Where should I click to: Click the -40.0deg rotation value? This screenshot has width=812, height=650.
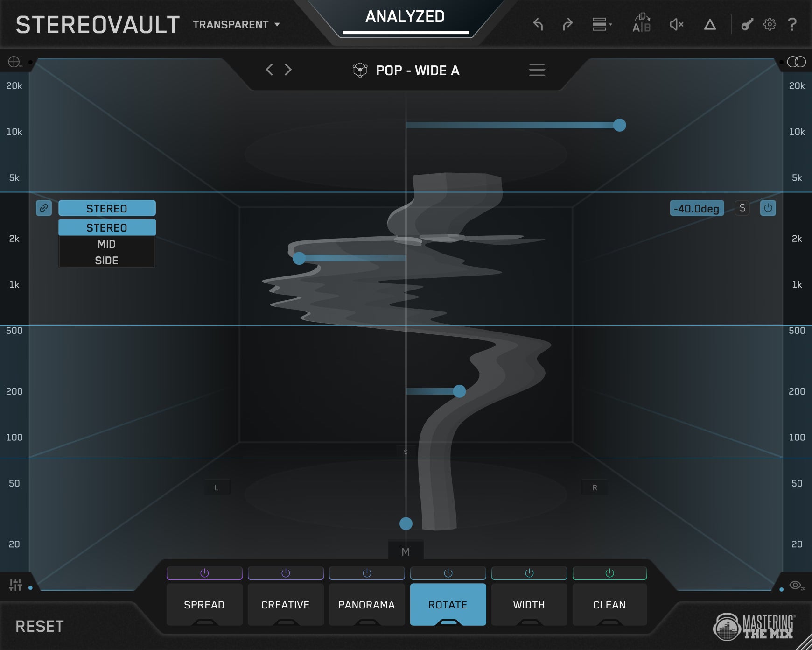coord(697,208)
